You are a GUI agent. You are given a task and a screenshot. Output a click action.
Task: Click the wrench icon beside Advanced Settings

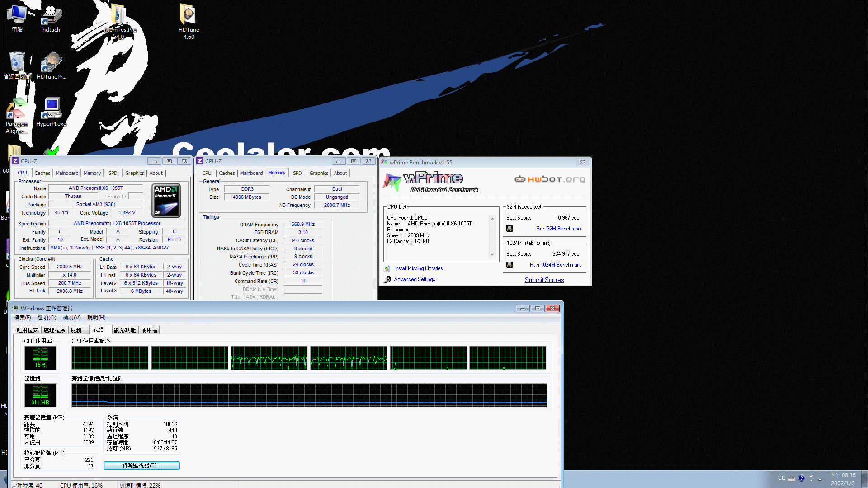point(387,279)
